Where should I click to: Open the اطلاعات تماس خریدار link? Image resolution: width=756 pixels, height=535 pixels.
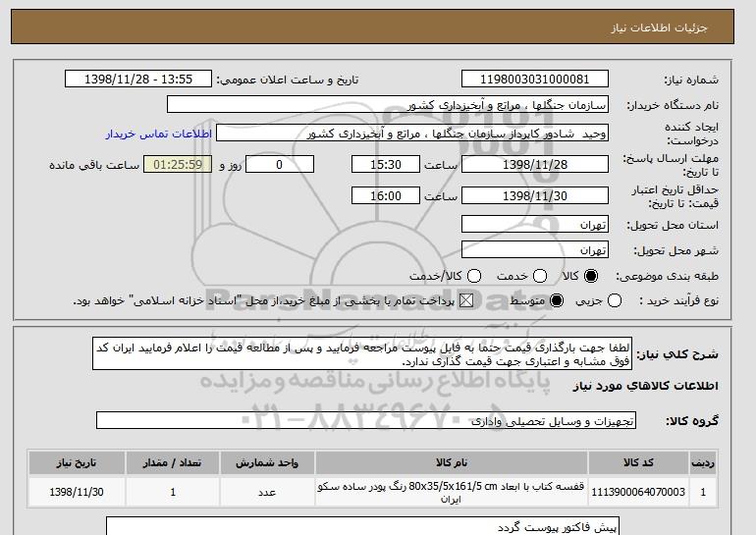click(x=159, y=134)
